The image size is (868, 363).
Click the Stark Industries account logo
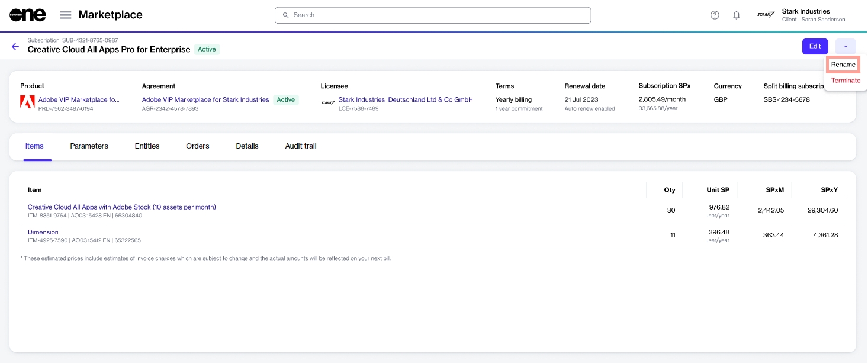click(766, 15)
